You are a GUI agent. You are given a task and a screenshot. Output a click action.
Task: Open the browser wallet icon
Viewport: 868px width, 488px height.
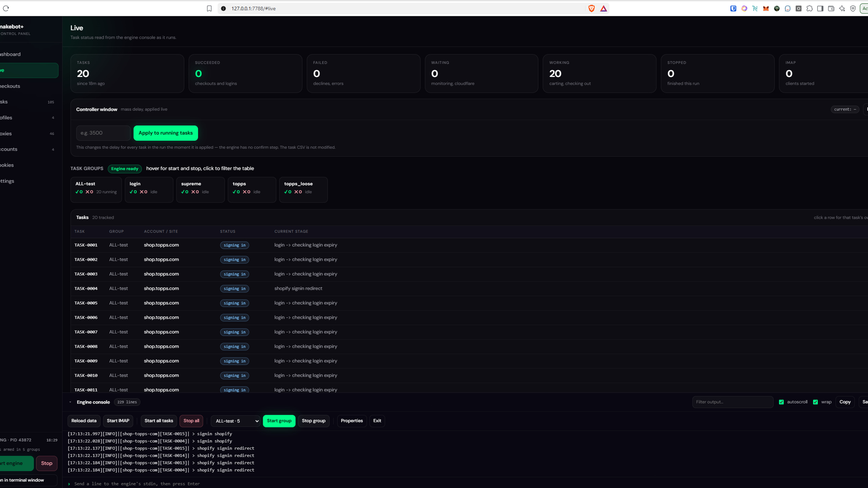(x=831, y=8)
